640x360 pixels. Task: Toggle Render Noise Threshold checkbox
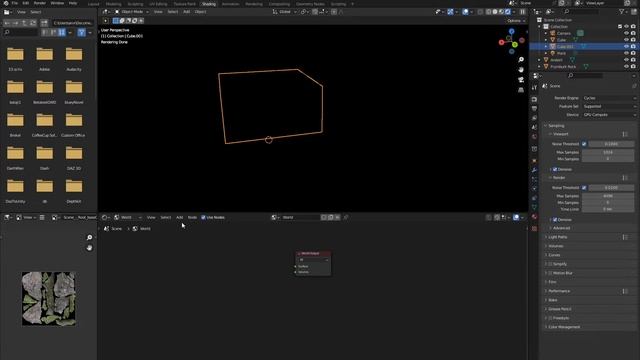(x=584, y=188)
